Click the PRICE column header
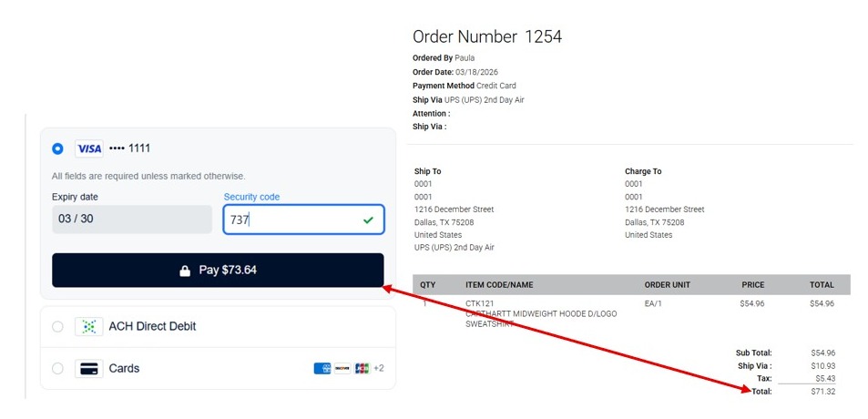 point(753,285)
